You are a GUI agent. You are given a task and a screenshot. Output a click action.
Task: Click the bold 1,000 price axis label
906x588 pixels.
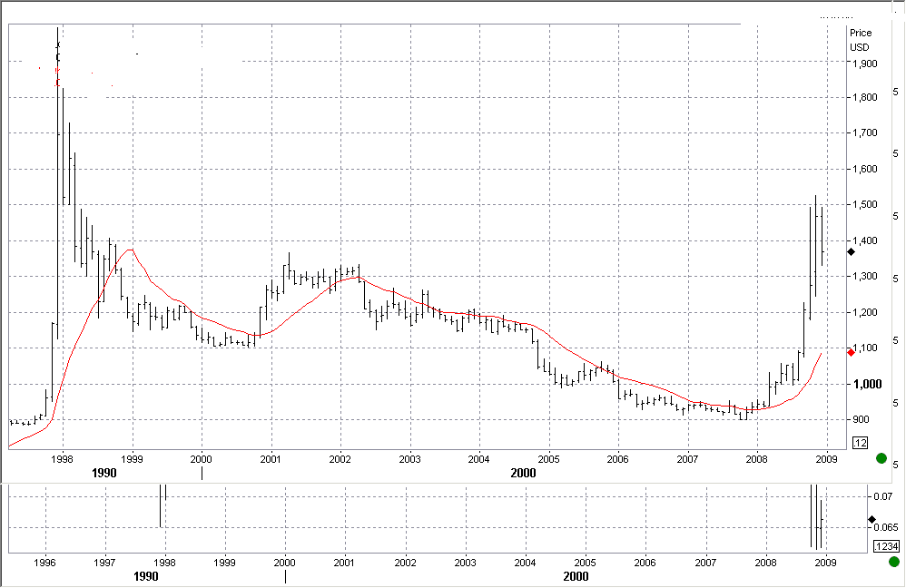tap(867, 384)
